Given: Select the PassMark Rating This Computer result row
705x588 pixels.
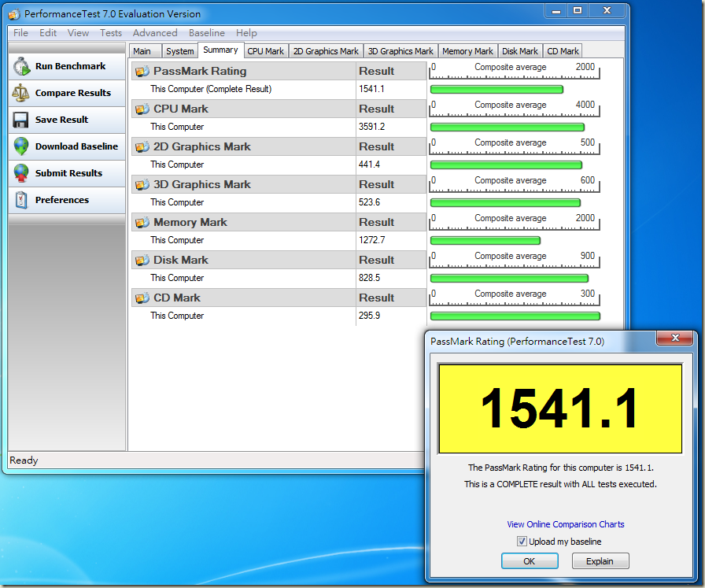Looking at the screenshot, I should [211, 89].
